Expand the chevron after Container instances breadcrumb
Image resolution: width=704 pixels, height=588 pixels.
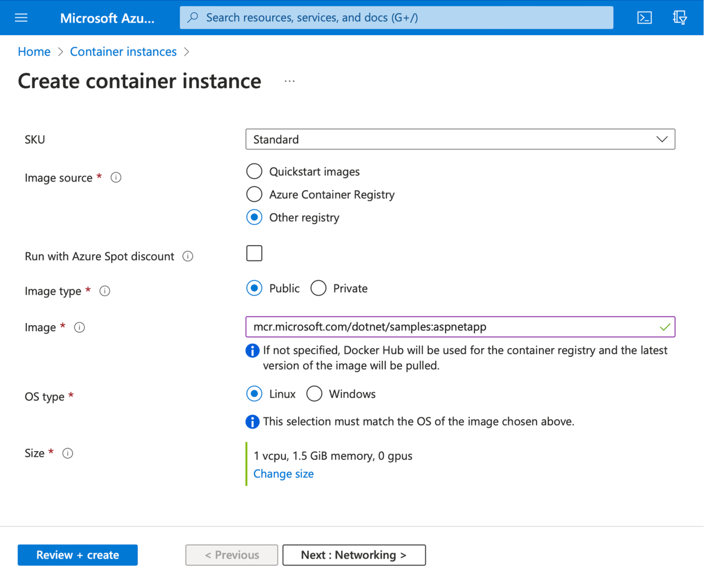(186, 51)
